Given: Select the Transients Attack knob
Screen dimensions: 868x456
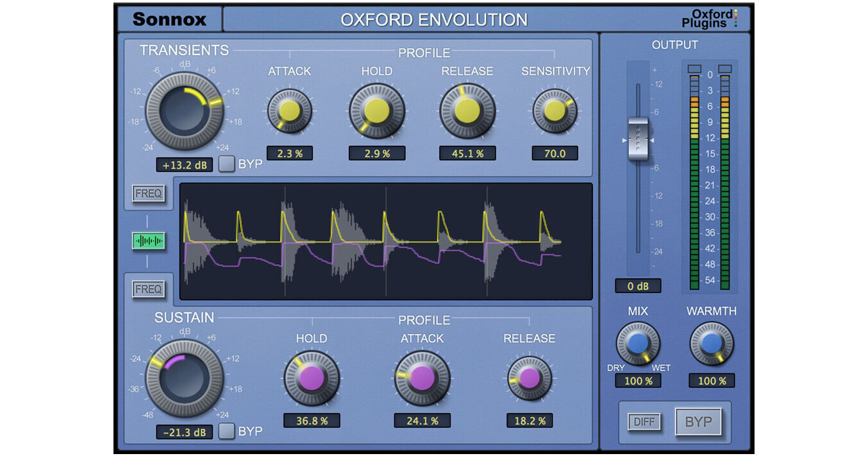Looking at the screenshot, I should 289,110.
